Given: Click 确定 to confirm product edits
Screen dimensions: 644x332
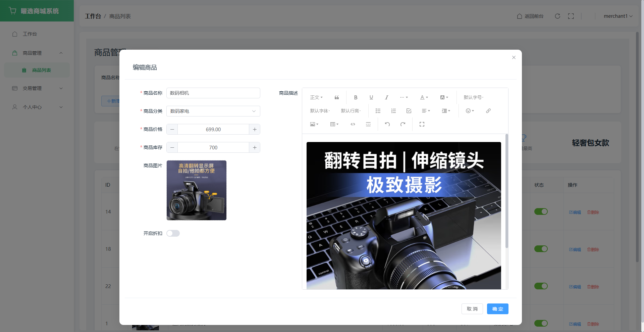Looking at the screenshot, I should 497,309.
